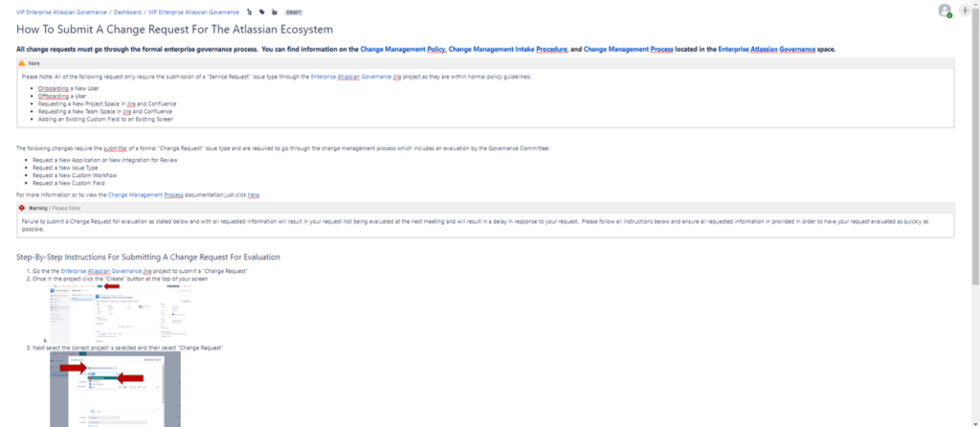
Task: Click the page title heading
Action: 173,31
